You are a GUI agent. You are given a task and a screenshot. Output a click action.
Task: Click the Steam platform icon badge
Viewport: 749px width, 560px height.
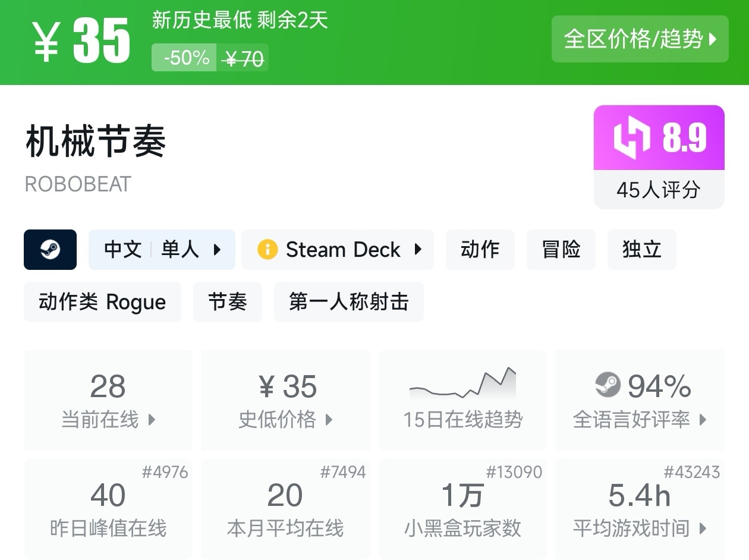(50, 250)
